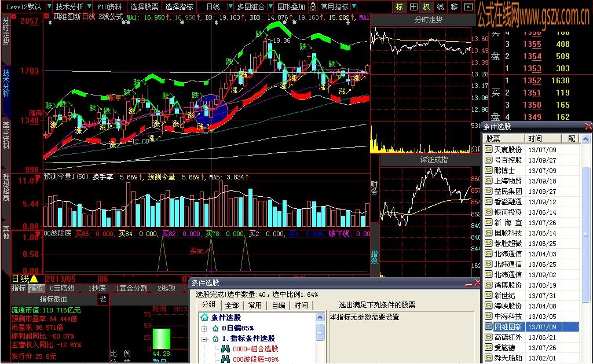Screen dimensions: 593x364
Task: Click the 权 restoration icon in the top toolbar
Action: pyautogui.click(x=426, y=7)
